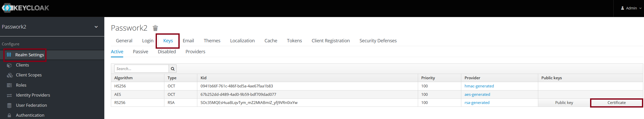Viewport: 644px width, 119px height.
Task: Click the Identity Providers arrows icon
Action: point(9,95)
